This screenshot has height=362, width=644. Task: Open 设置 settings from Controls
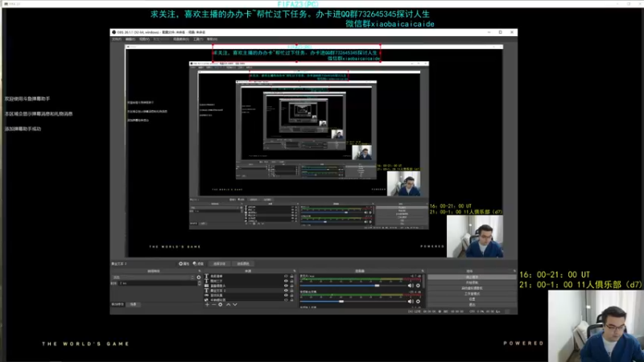click(x=471, y=299)
